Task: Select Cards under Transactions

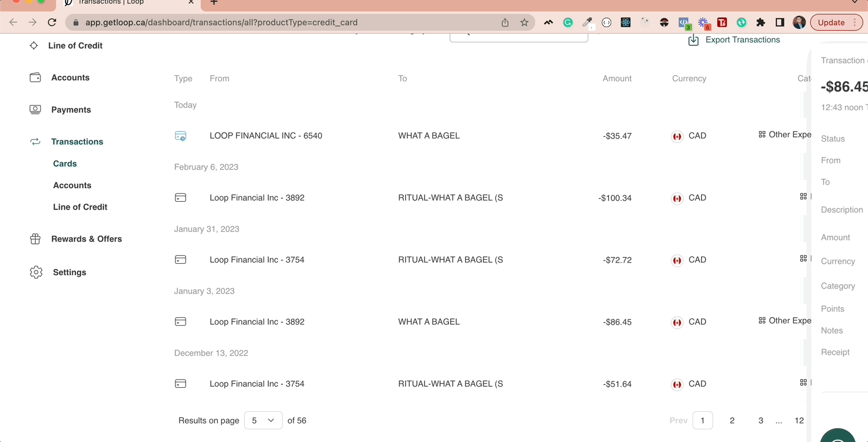Action: pos(65,164)
